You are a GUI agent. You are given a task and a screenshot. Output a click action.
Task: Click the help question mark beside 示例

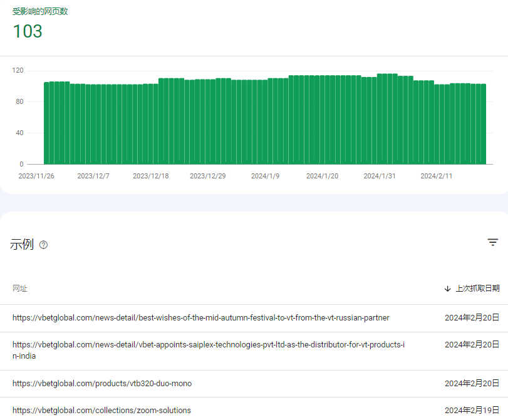coord(43,245)
